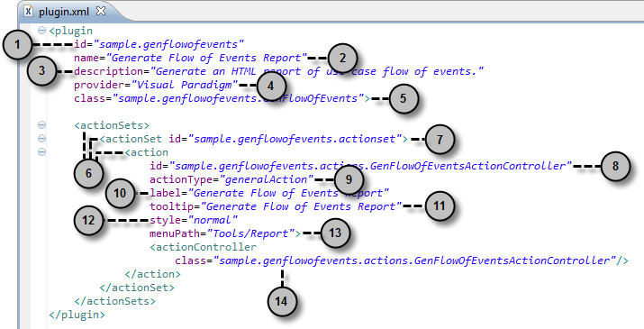Click the name value "Generate Flow of Events Report"
644x329 pixels.
pyautogui.click(x=206, y=58)
